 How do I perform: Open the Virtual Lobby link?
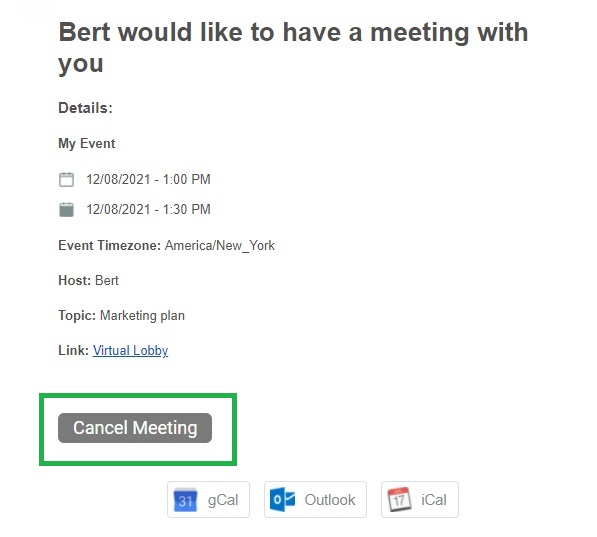[131, 350]
